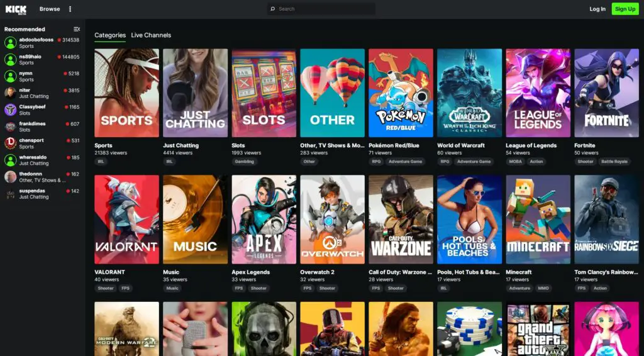Click the Shooter tag under Fortnite
The image size is (644, 356).
click(x=586, y=162)
